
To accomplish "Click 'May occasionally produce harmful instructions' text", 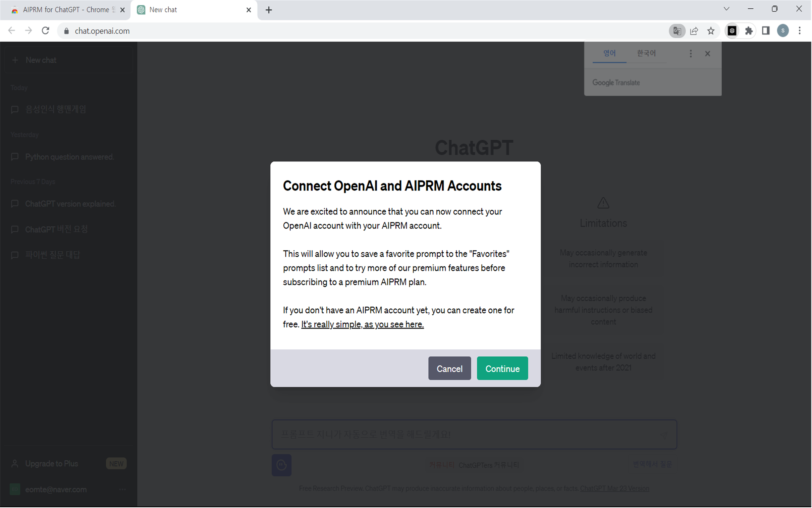I will point(604,310).
